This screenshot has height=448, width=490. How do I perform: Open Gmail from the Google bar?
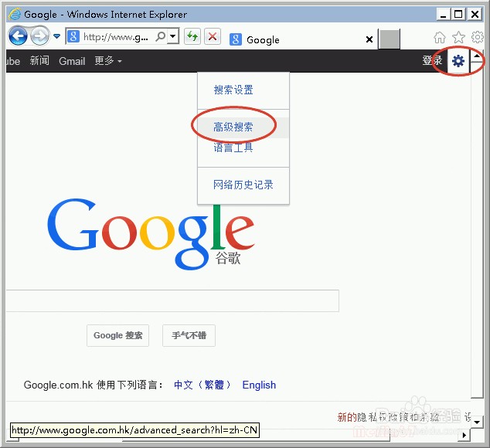click(72, 61)
